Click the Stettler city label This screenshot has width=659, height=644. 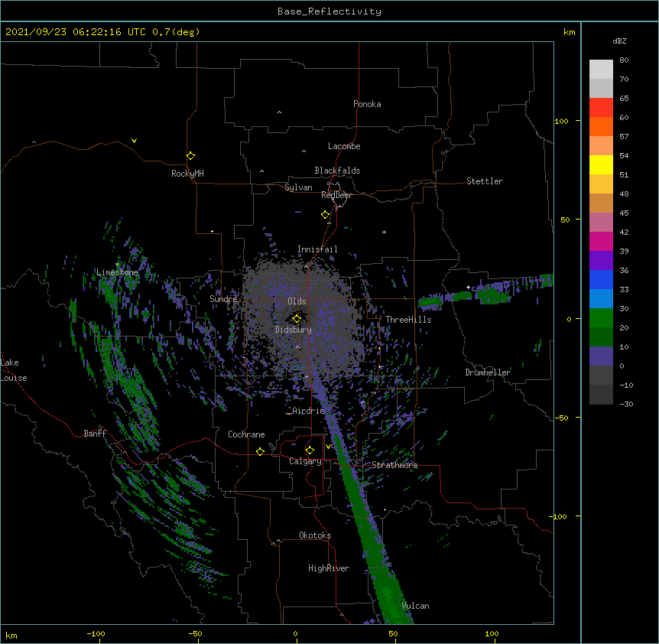click(x=485, y=181)
